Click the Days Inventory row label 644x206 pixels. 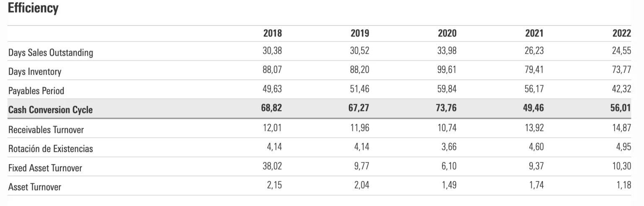coord(35,72)
